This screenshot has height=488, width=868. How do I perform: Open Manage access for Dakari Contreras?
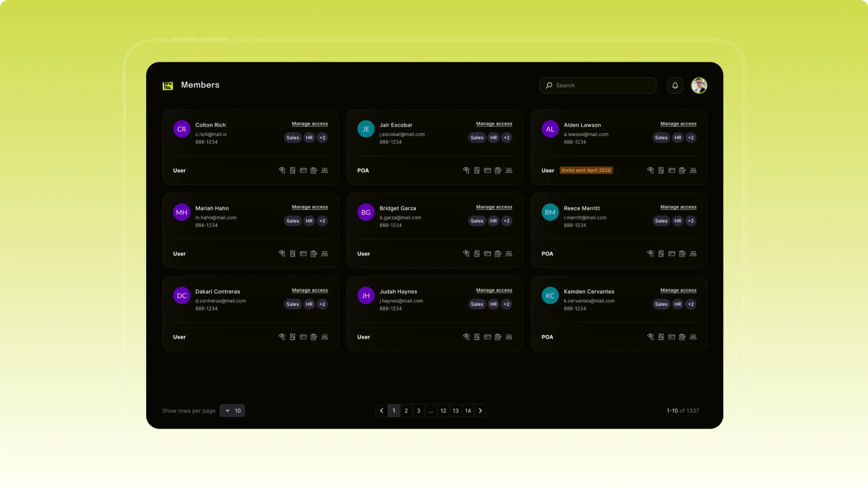click(310, 290)
